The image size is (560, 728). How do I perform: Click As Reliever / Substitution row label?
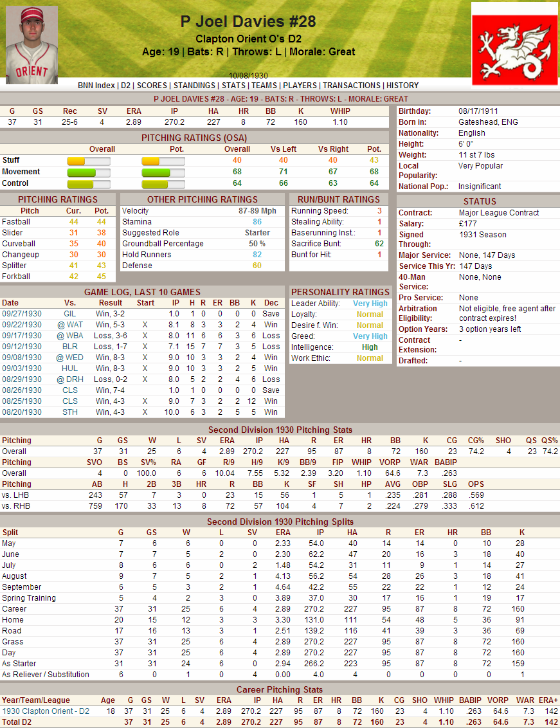click(46, 675)
